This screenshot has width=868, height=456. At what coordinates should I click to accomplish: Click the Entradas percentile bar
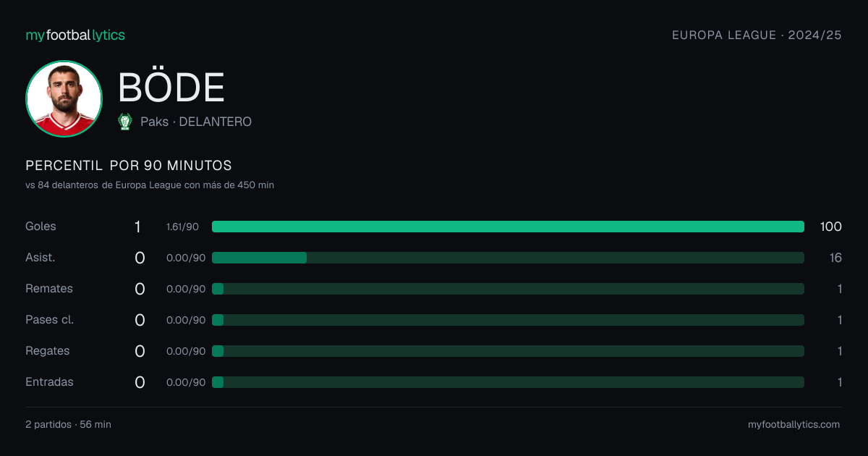(x=508, y=382)
